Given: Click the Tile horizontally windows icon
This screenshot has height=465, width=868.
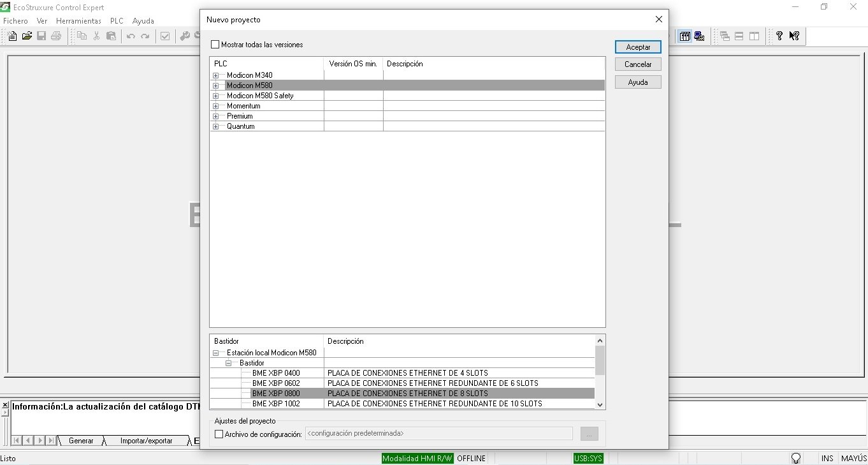Looking at the screenshot, I should pos(739,36).
